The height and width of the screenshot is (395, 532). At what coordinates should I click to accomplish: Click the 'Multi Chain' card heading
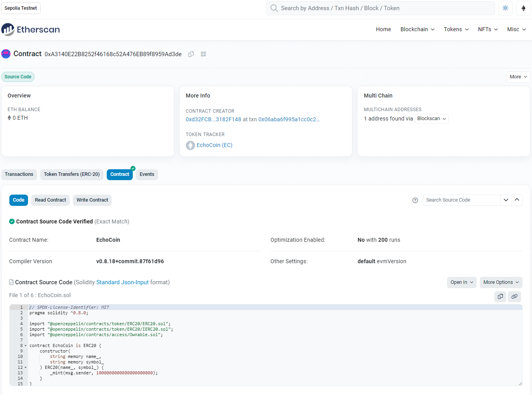pyautogui.click(x=378, y=96)
